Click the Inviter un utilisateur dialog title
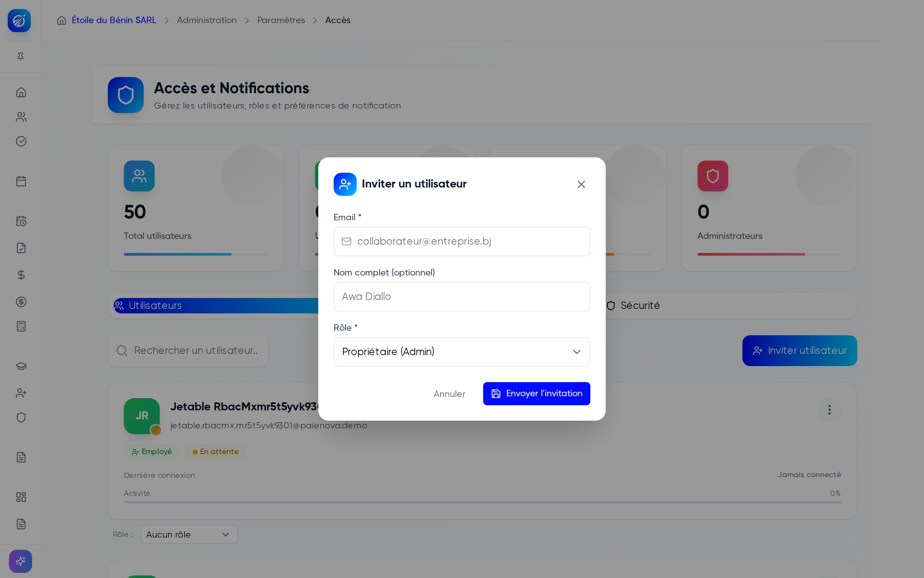924x578 pixels. pyautogui.click(x=414, y=184)
